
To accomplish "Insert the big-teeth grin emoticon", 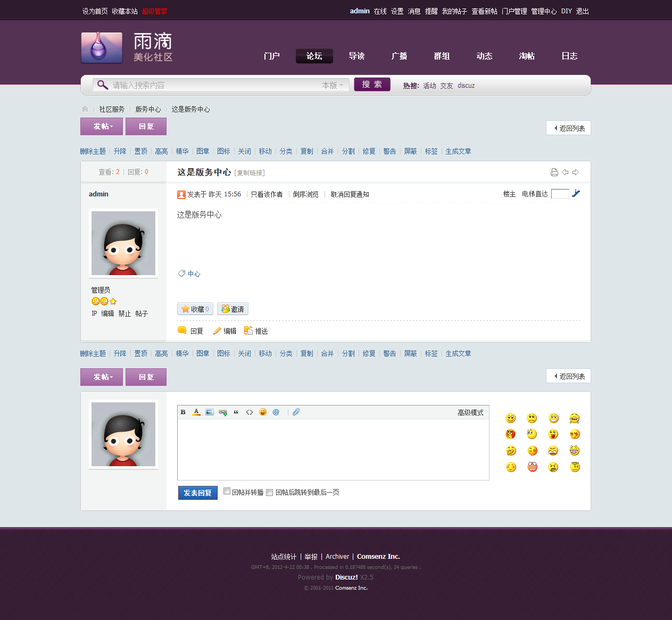I will point(574,451).
